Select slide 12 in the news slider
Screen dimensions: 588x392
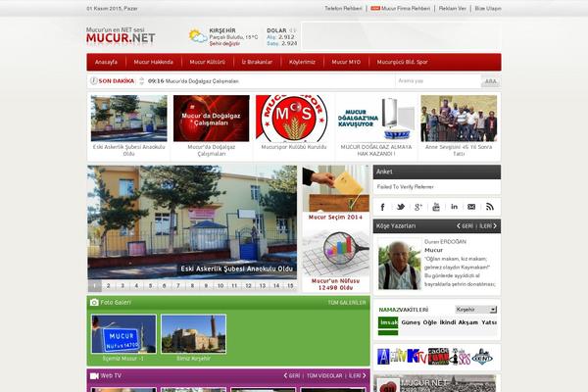click(248, 286)
